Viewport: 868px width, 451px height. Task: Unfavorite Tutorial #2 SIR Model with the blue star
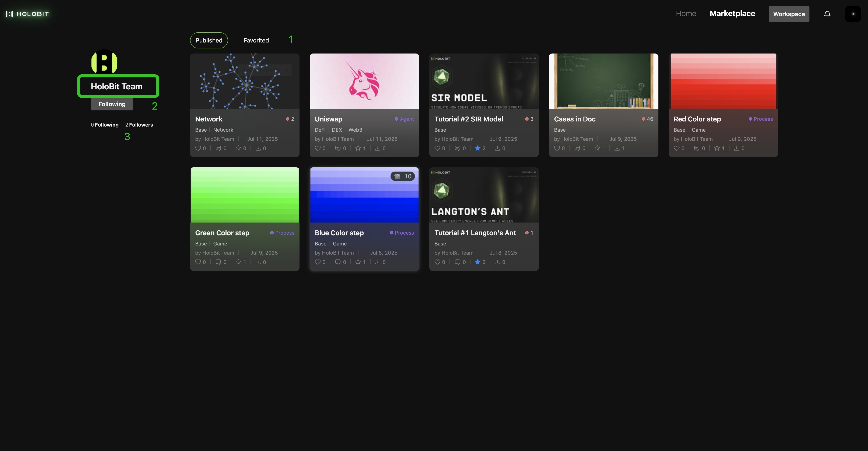point(477,148)
